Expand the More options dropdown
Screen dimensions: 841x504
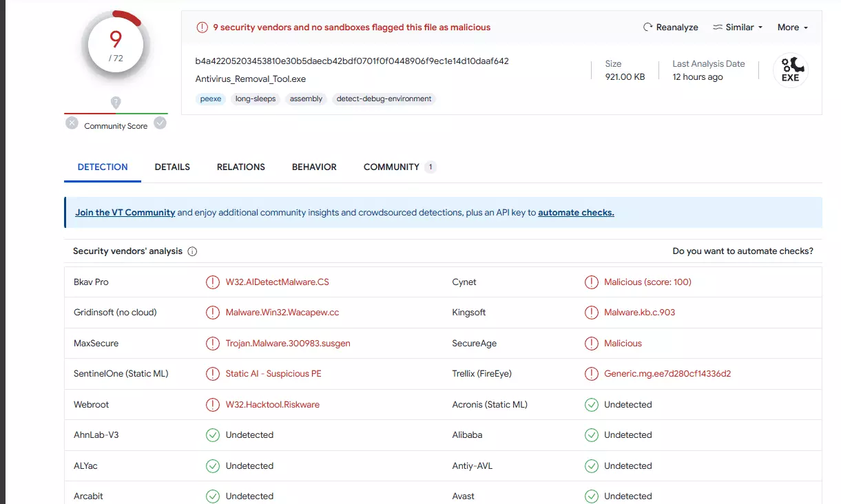(792, 28)
